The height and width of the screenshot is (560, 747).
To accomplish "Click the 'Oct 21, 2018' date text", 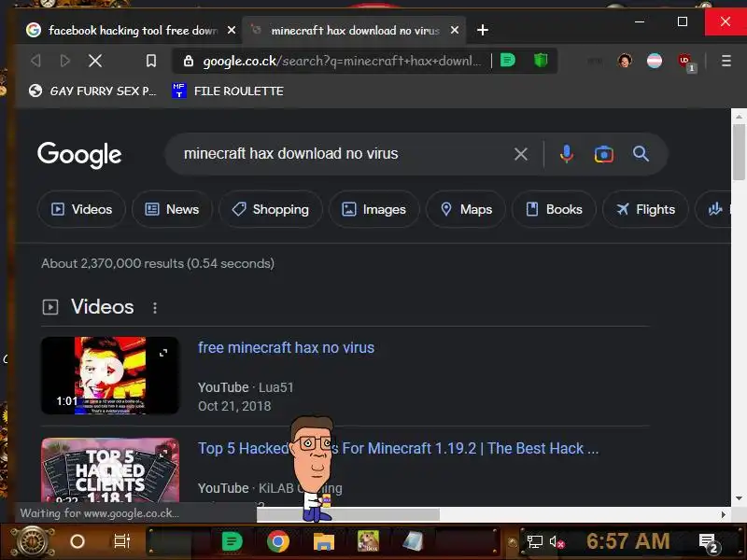I will point(234,406).
